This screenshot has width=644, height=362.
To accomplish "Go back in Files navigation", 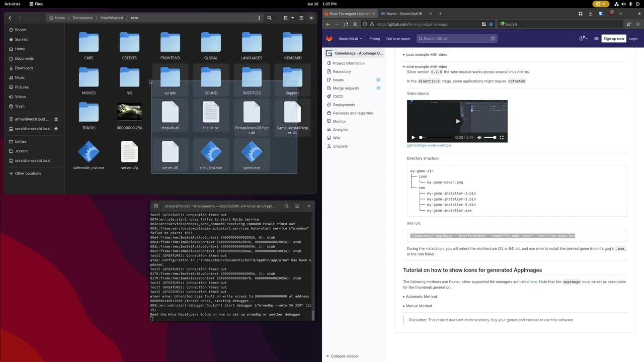I will [10, 18].
